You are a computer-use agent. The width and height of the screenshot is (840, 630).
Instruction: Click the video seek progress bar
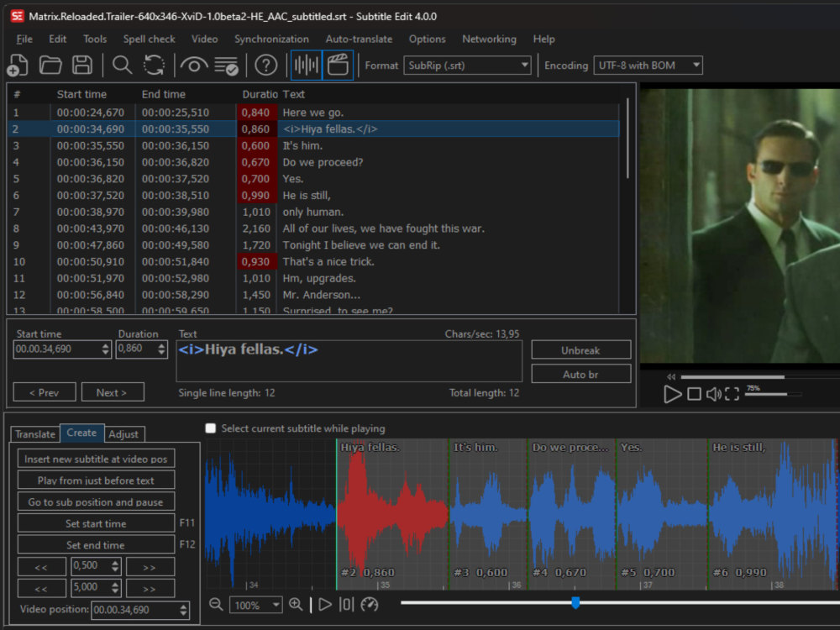[759, 376]
